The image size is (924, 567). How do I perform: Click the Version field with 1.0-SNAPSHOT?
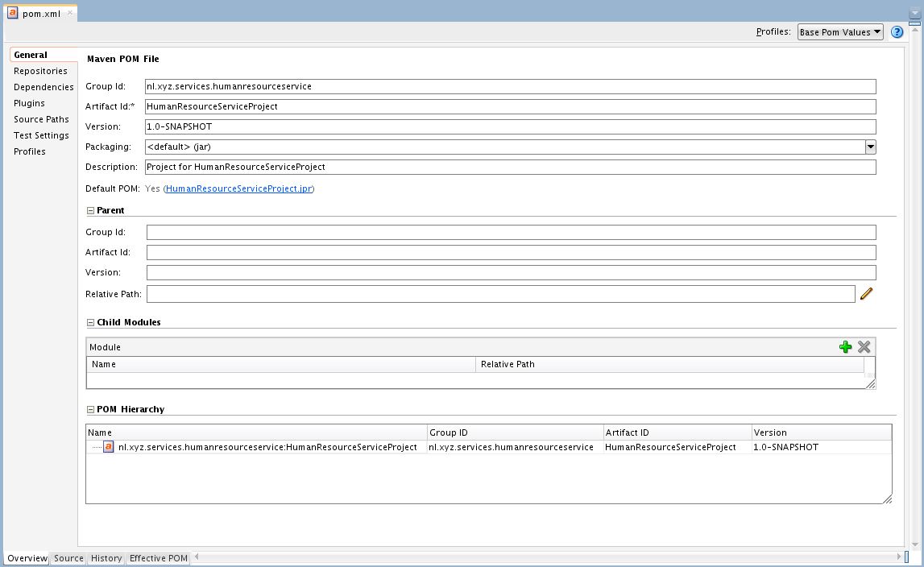[x=510, y=126]
